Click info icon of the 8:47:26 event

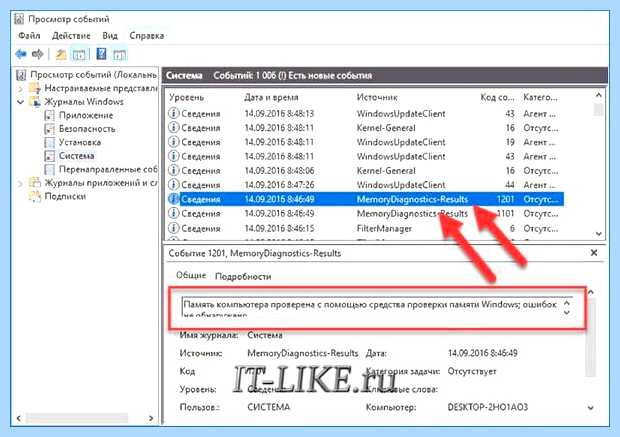(x=173, y=184)
